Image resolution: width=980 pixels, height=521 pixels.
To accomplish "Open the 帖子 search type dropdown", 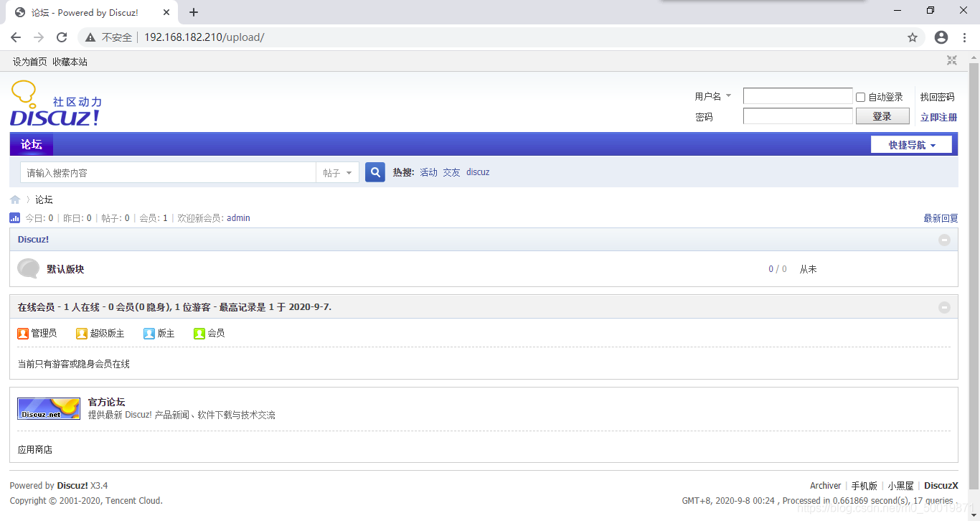I will pos(337,173).
